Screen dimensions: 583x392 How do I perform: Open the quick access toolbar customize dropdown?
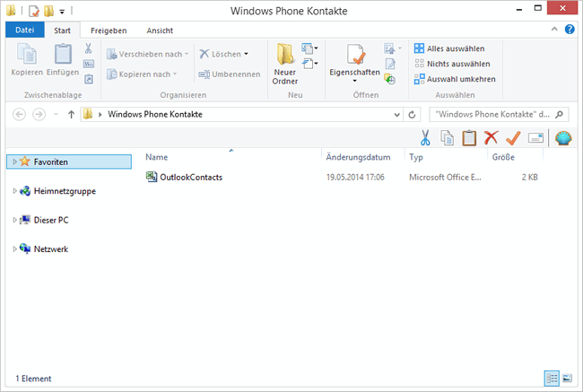62,12
